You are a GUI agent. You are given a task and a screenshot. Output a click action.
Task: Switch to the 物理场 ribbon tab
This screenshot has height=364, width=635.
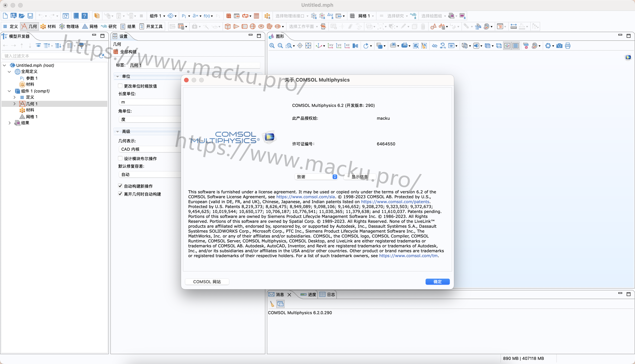tap(69, 26)
